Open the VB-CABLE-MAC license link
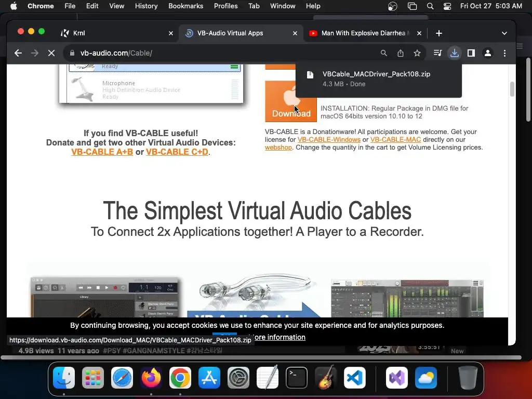This screenshot has width=532, height=399. [395, 139]
